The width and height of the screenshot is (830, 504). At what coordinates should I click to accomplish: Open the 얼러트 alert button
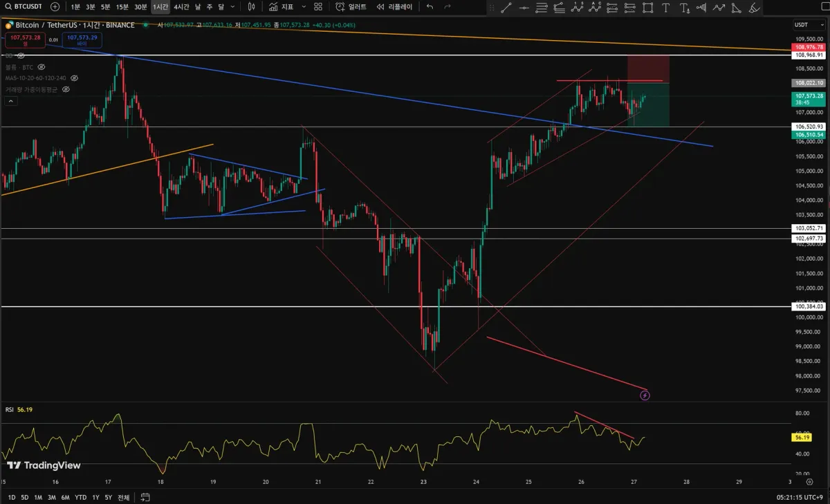351,7
